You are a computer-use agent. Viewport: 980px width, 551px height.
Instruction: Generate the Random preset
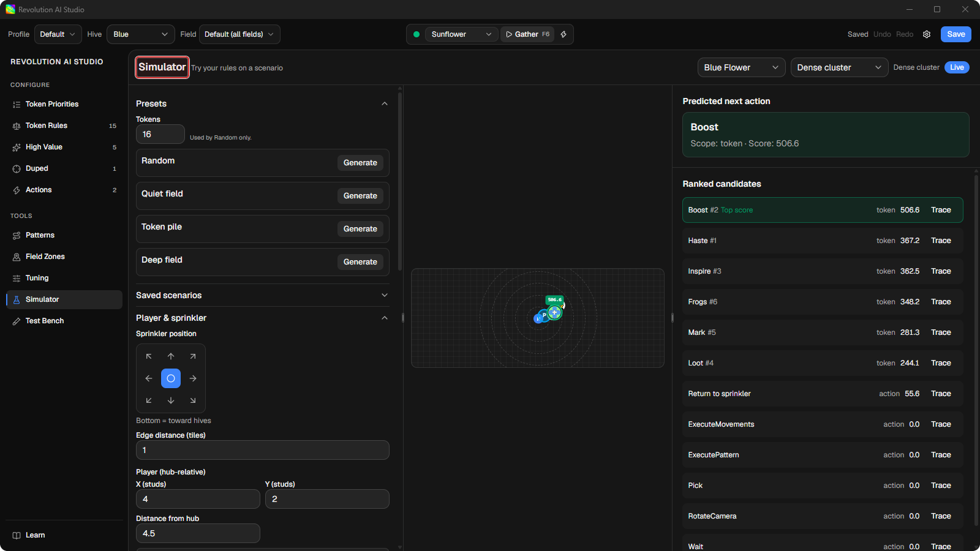pos(360,163)
